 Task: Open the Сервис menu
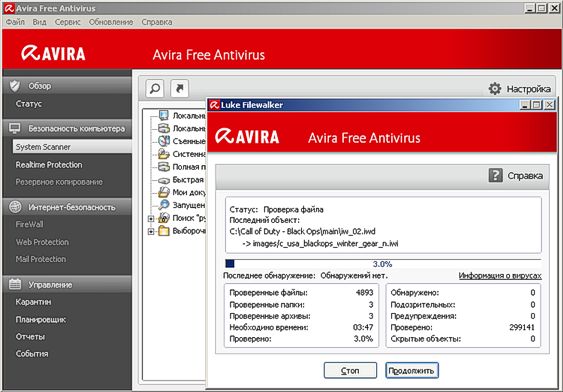[x=68, y=22]
